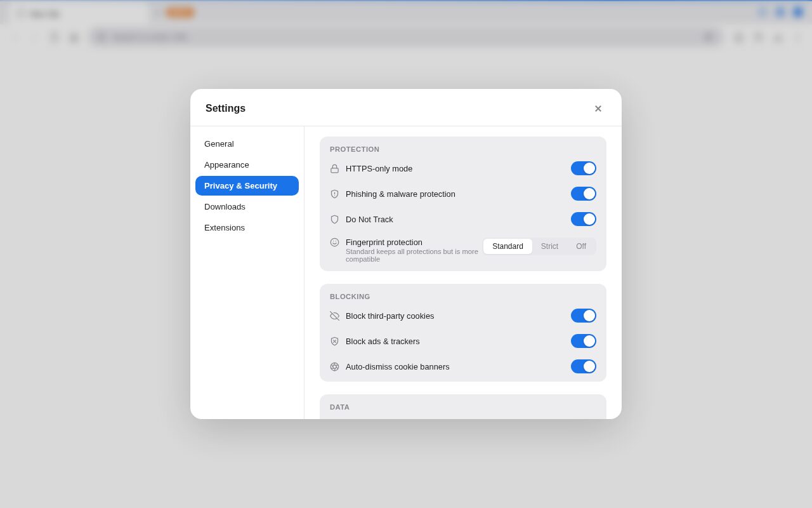Close the Settings dialog with the X icon
Viewport: 812px width, 508px height.
pos(598,109)
